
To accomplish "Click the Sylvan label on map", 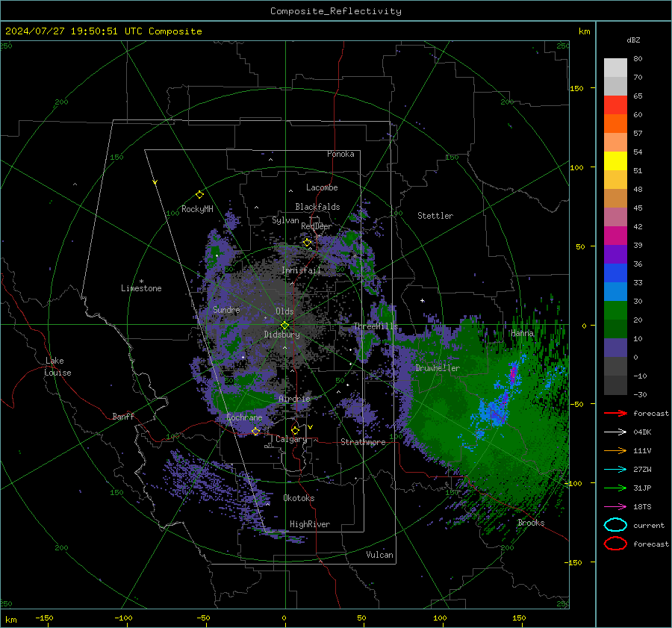I will pos(285,220).
